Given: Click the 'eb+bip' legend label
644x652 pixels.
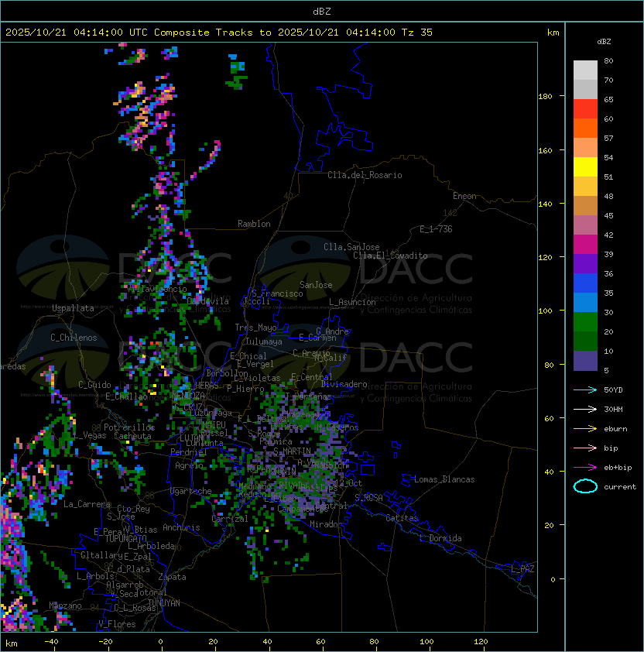Looking at the screenshot, I should coord(618,468).
